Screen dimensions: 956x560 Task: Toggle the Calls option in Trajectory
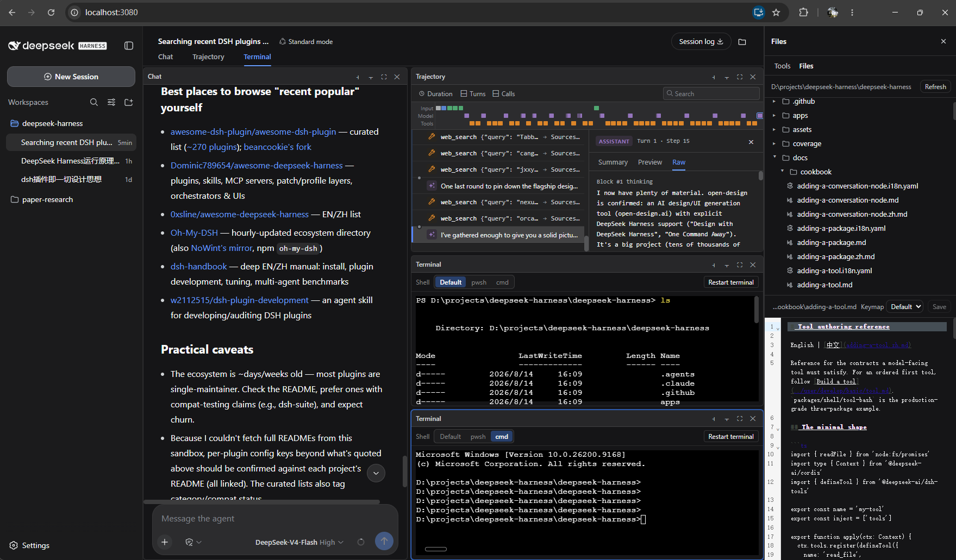click(x=504, y=94)
